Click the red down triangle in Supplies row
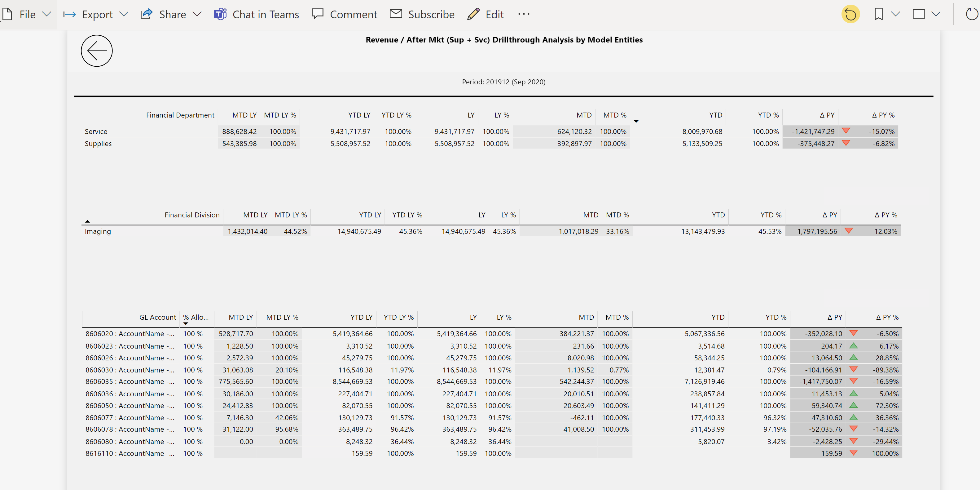This screenshot has height=490, width=980. tap(846, 143)
